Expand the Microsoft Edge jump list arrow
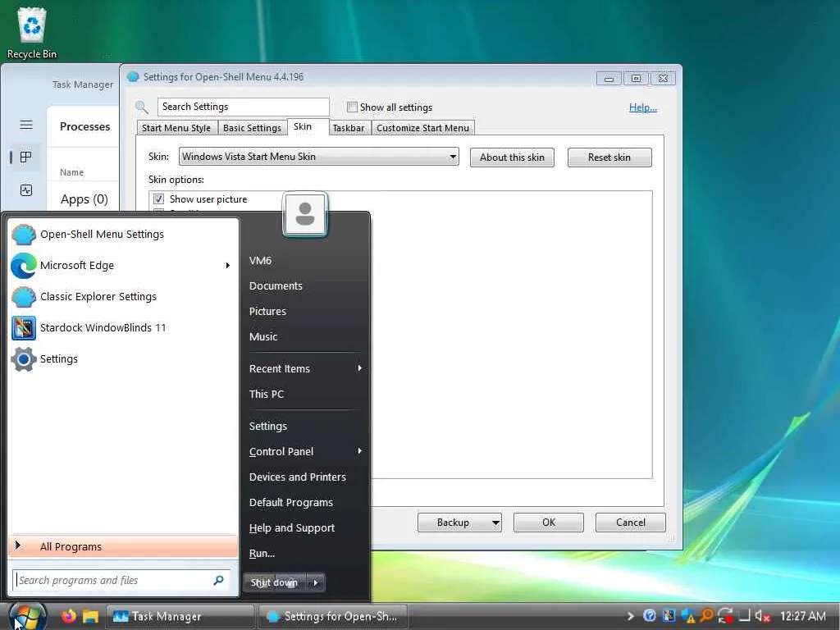 click(x=228, y=266)
